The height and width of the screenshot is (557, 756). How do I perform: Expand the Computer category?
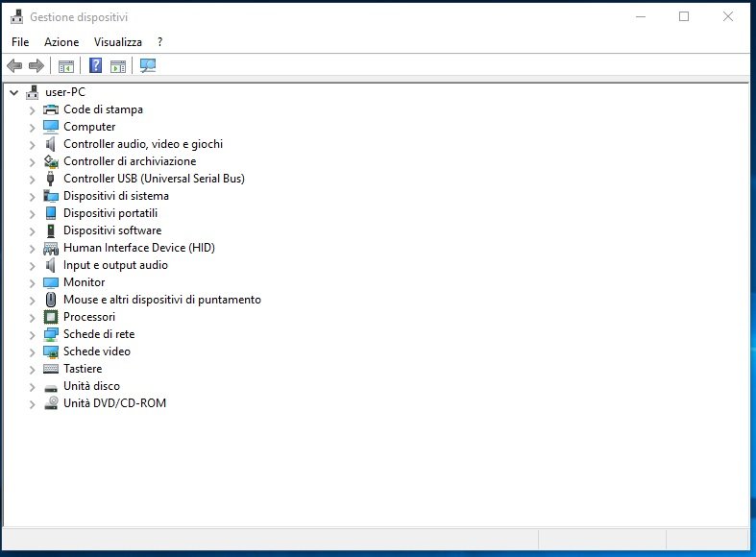pyautogui.click(x=33, y=128)
